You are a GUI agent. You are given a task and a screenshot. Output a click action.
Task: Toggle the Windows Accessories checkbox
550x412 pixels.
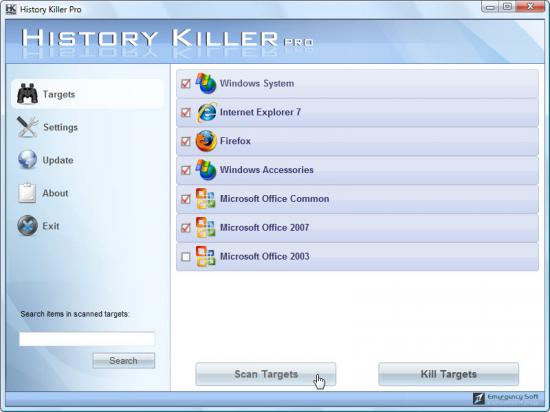point(186,170)
